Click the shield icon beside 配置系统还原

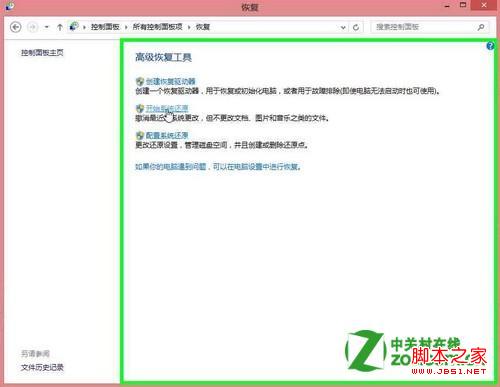point(140,135)
